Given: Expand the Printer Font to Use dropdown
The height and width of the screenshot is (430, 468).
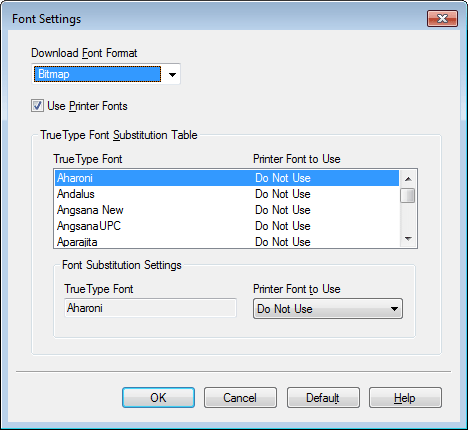Looking at the screenshot, I should coord(328,309).
